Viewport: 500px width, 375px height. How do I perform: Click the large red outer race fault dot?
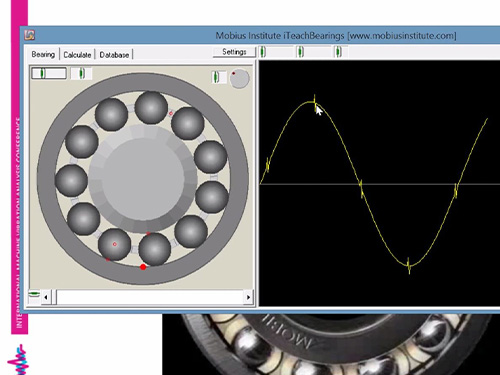tap(143, 267)
